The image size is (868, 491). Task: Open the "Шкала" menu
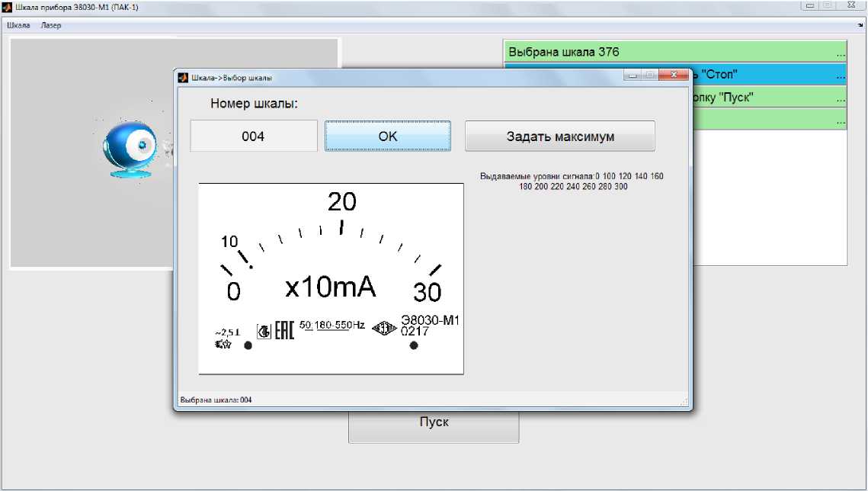click(x=18, y=25)
